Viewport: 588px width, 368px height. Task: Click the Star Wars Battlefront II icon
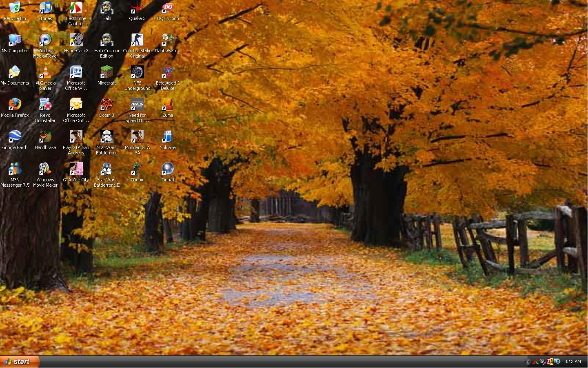(x=107, y=170)
